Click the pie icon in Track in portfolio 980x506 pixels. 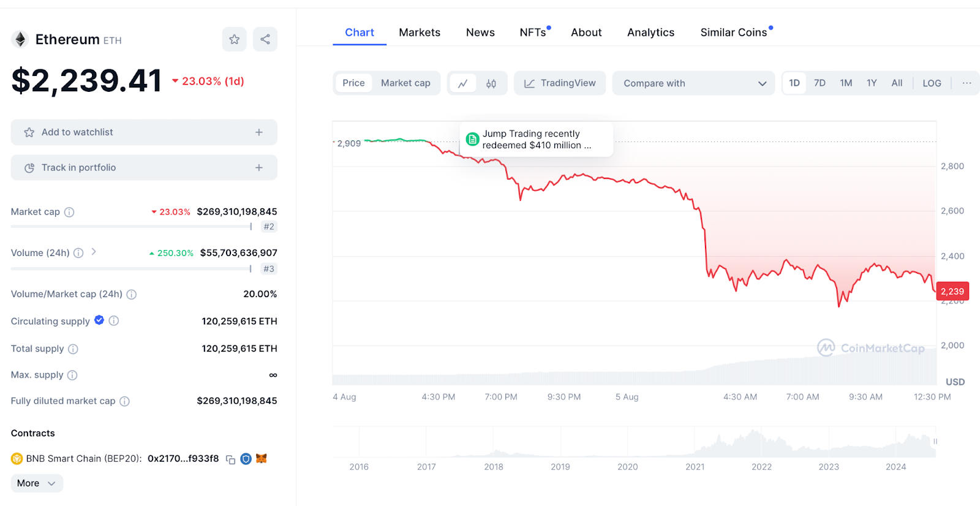[29, 168]
